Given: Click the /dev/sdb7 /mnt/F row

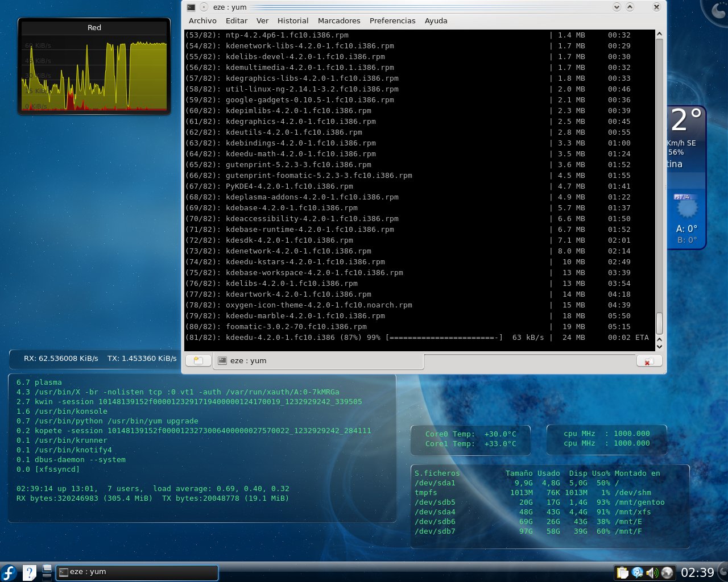Looking at the screenshot, I should pyautogui.click(x=528, y=531).
